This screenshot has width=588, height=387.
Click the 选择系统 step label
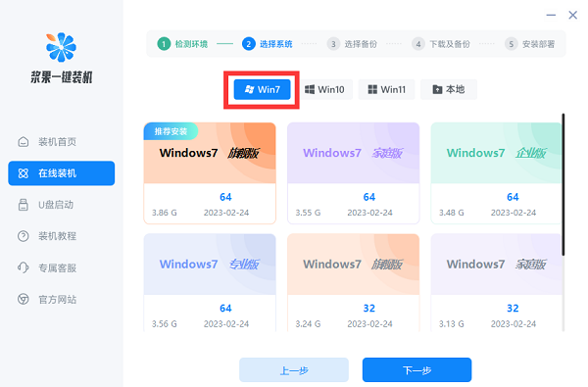(276, 44)
